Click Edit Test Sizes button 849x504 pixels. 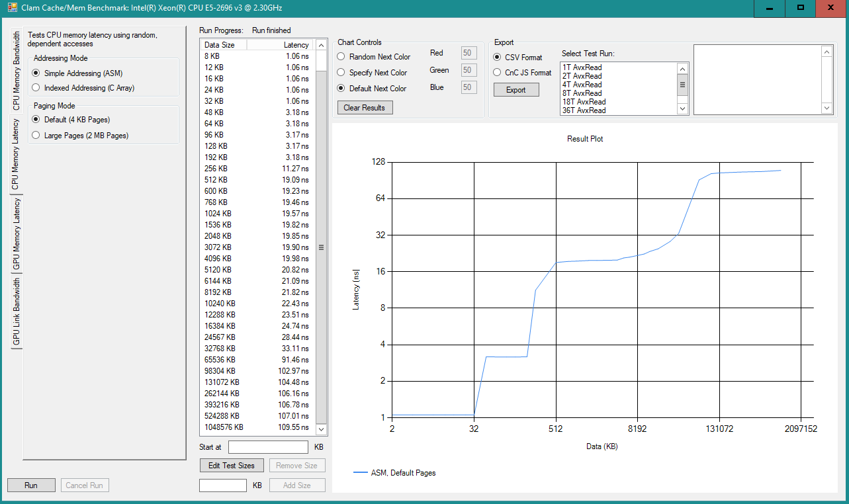pos(232,466)
